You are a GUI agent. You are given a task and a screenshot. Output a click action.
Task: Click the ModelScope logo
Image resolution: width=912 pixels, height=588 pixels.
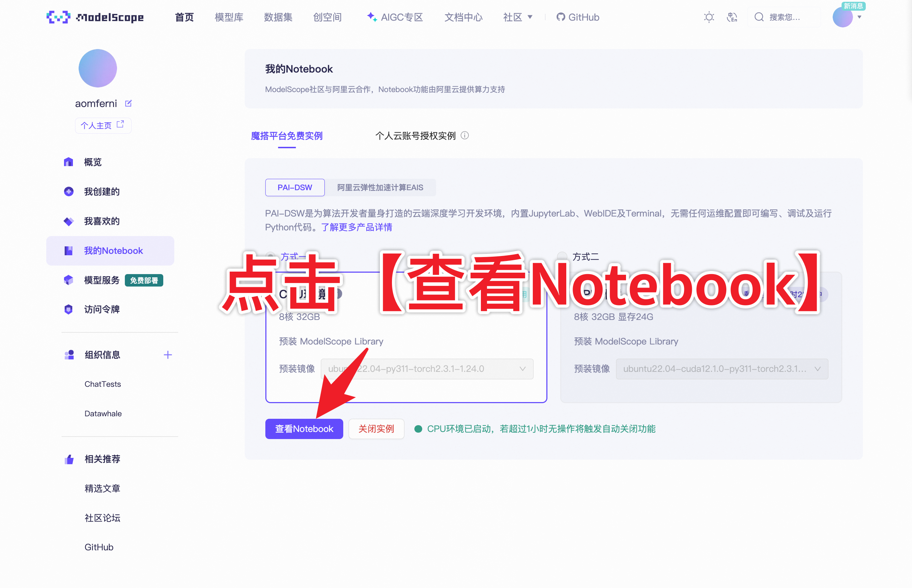(x=95, y=17)
